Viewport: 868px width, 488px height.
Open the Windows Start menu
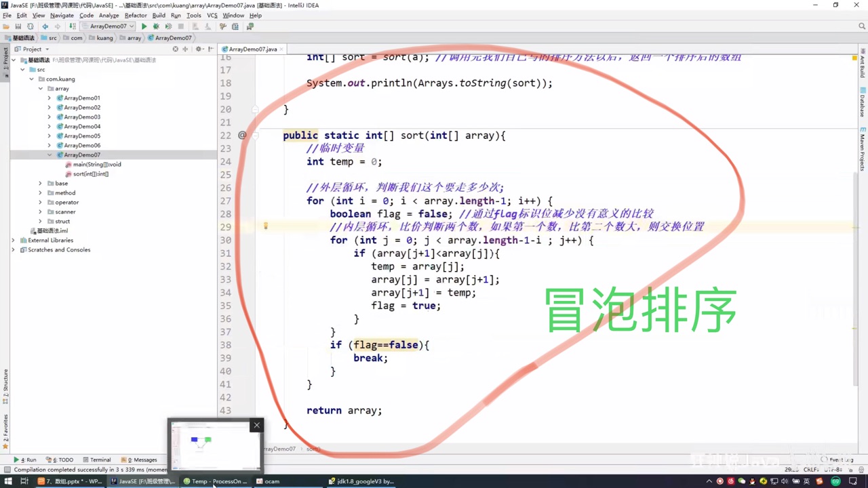click(x=8, y=481)
